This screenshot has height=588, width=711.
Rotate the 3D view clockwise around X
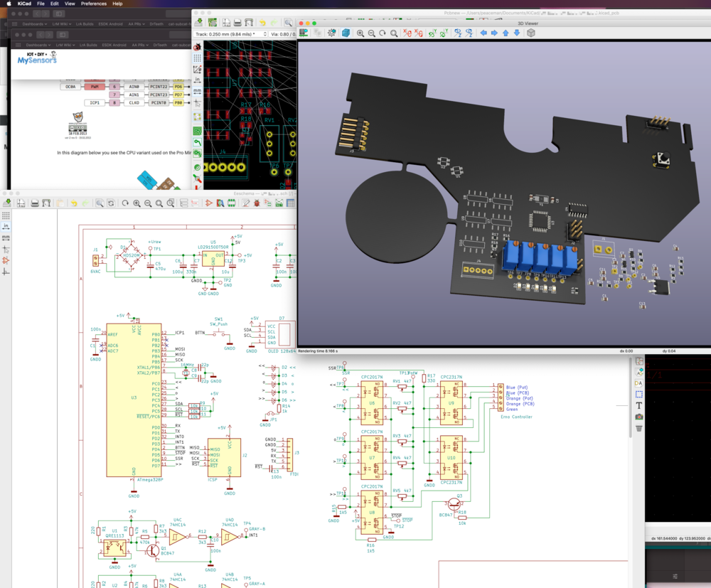pyautogui.click(x=407, y=33)
